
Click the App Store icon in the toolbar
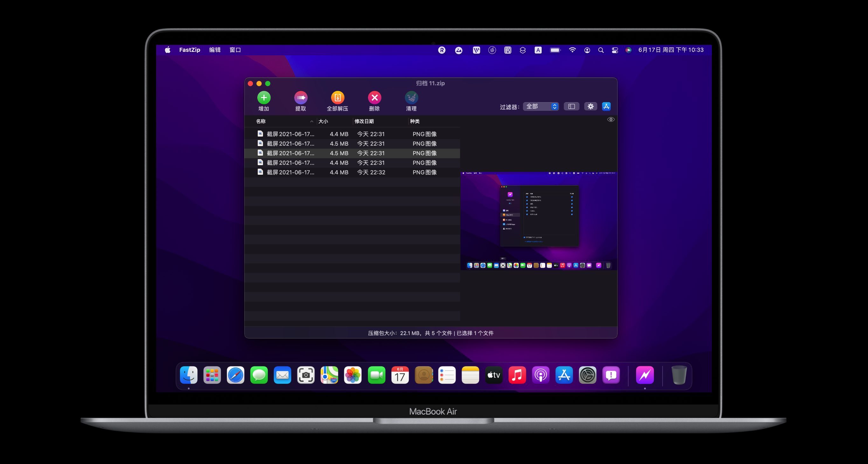pyautogui.click(x=606, y=106)
